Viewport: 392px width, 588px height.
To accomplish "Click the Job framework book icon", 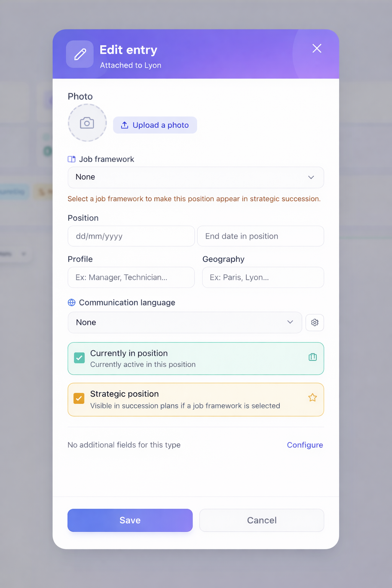I will click(x=72, y=159).
